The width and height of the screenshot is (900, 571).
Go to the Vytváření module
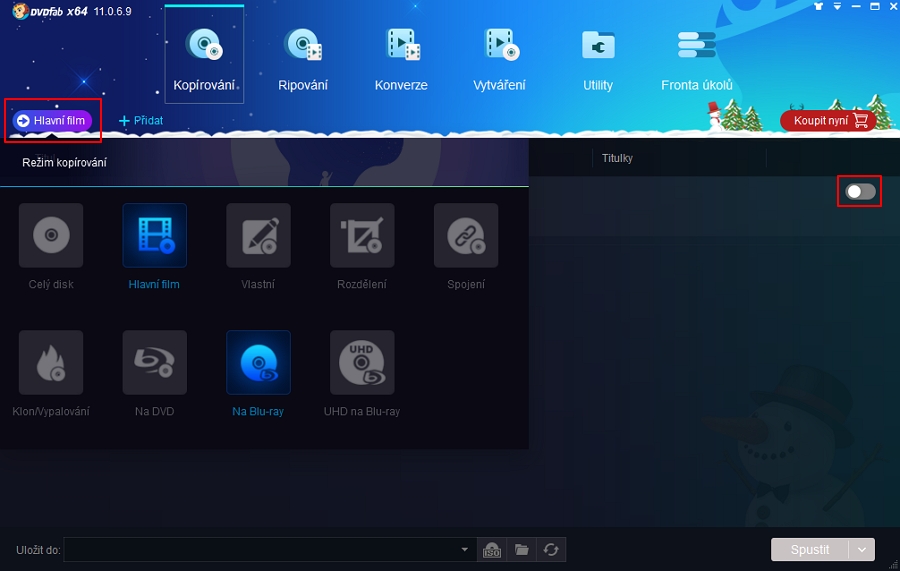click(499, 60)
